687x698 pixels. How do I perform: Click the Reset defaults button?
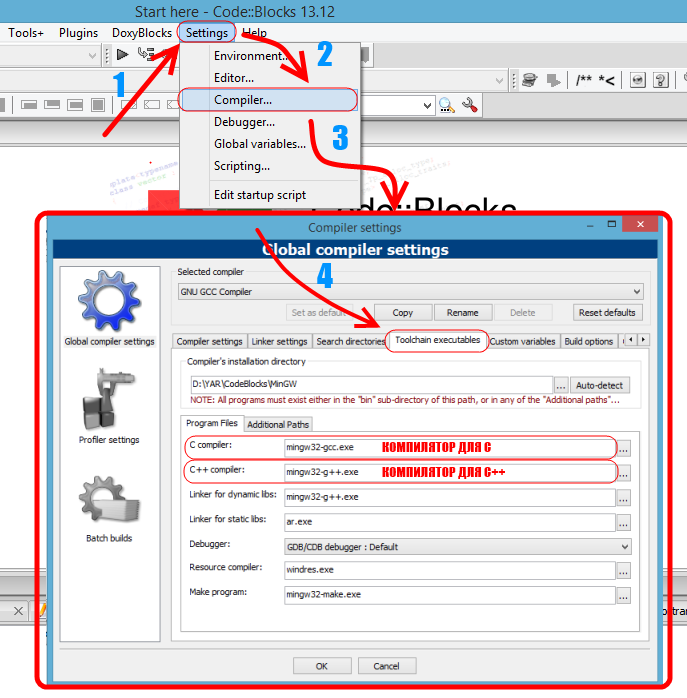607,312
